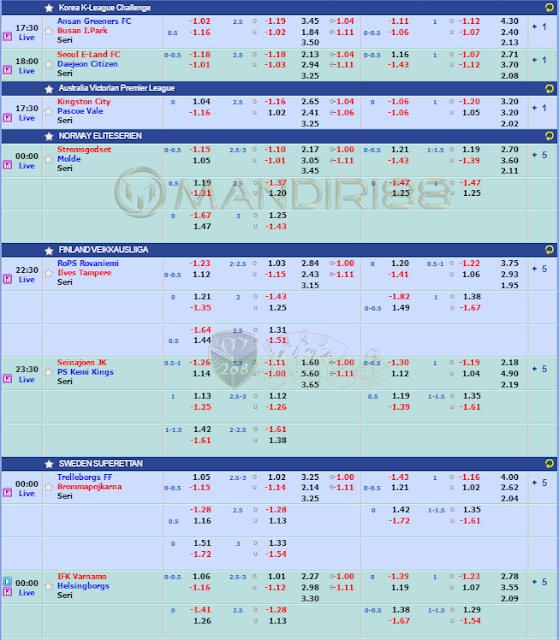Expand more bets (+5) for the IFK Varnamo match
The width and height of the screenshot is (559, 640).
[539, 582]
